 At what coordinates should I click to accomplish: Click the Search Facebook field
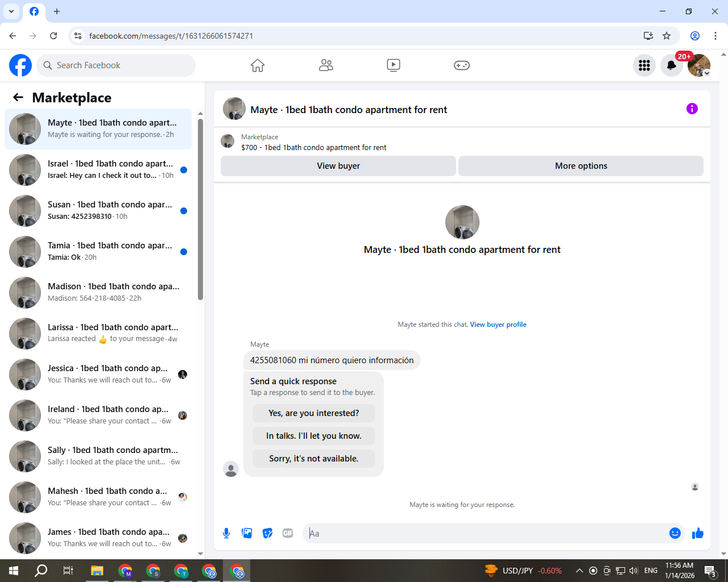[116, 65]
